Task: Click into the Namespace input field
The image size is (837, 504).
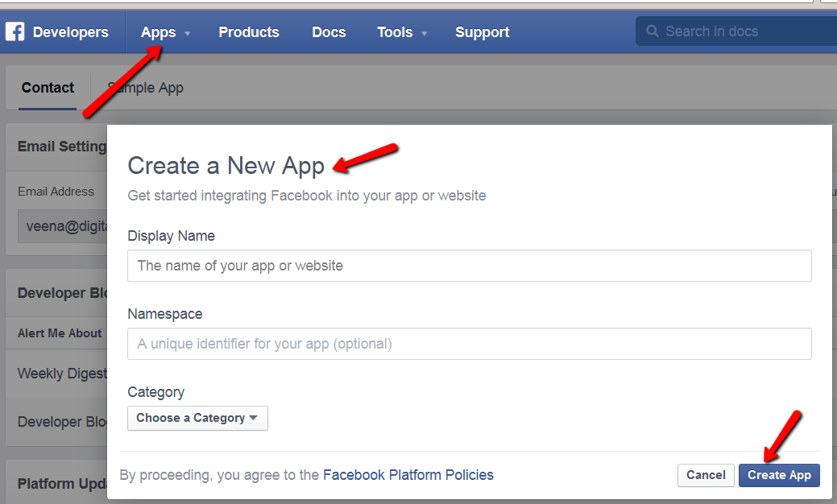Action: pos(469,344)
